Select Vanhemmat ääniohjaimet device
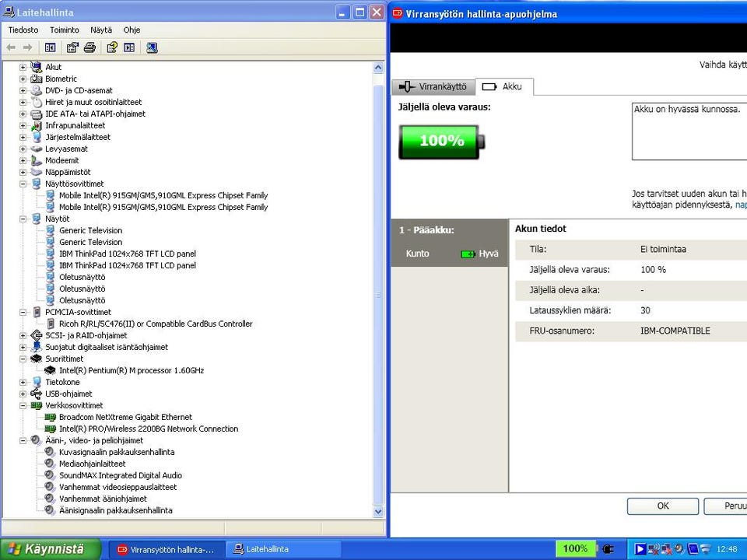This screenshot has height=560, width=747. point(103,499)
